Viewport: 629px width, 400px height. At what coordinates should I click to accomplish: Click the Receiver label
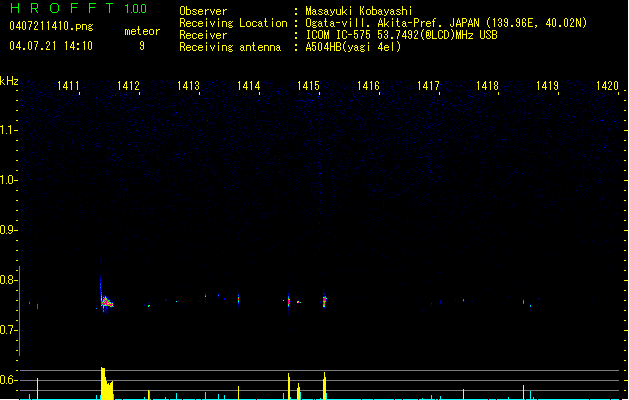point(203,35)
